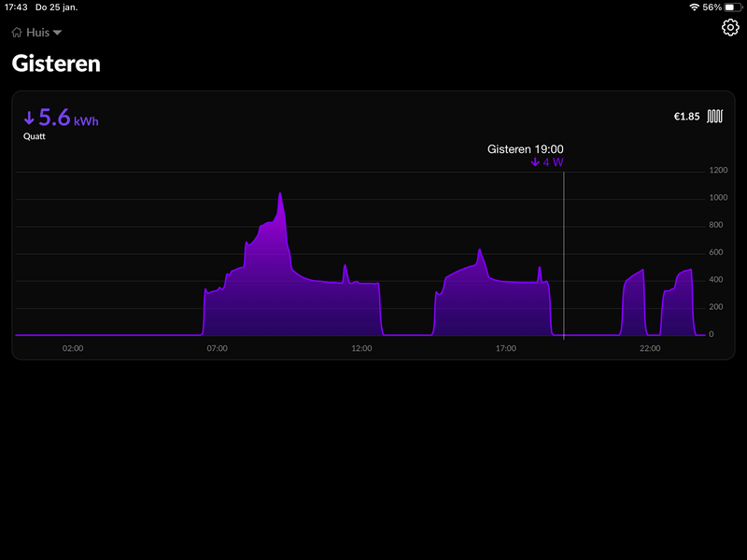747x560 pixels.
Task: Tap the consumption block just before 22:00
Action: click(634, 302)
